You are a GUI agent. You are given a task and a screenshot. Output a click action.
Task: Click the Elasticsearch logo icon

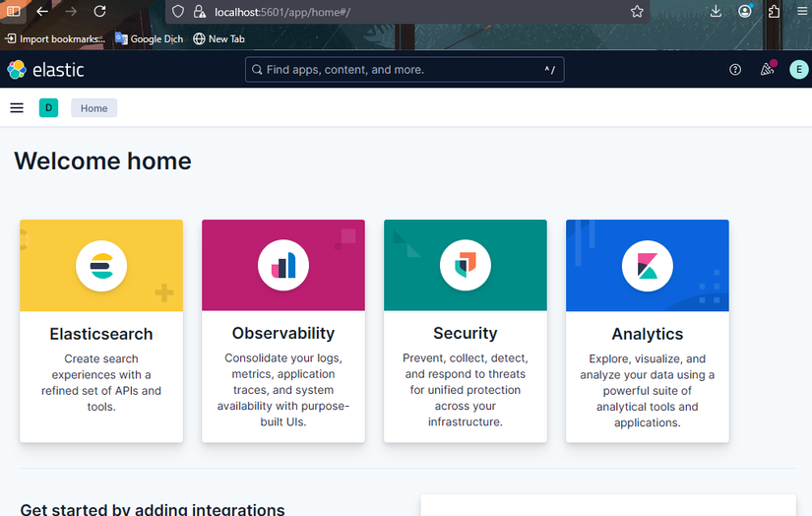[x=101, y=266]
